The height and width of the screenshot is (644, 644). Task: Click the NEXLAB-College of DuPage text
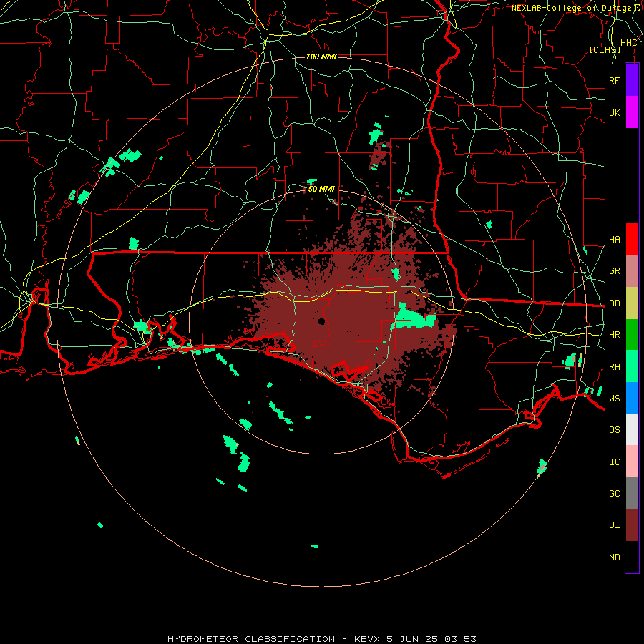pos(571,8)
